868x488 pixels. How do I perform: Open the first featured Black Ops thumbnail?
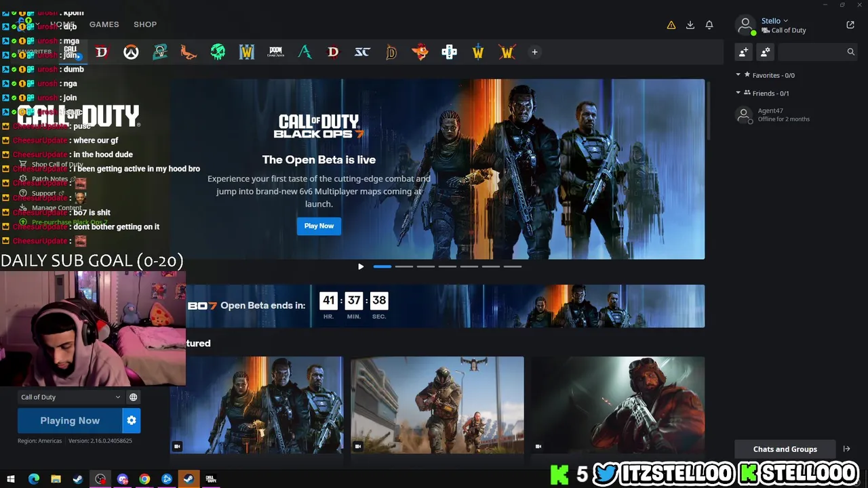256,405
